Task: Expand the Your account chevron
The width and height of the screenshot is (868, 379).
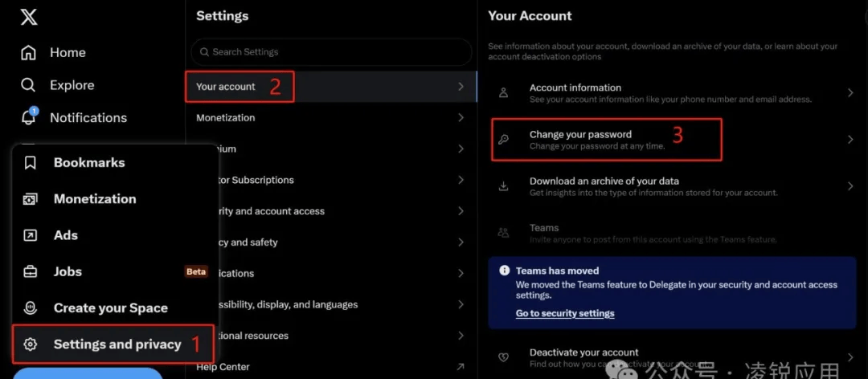Action: click(461, 86)
